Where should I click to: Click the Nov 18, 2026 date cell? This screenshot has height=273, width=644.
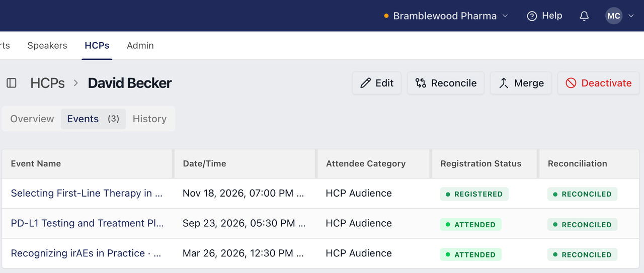coord(244,193)
